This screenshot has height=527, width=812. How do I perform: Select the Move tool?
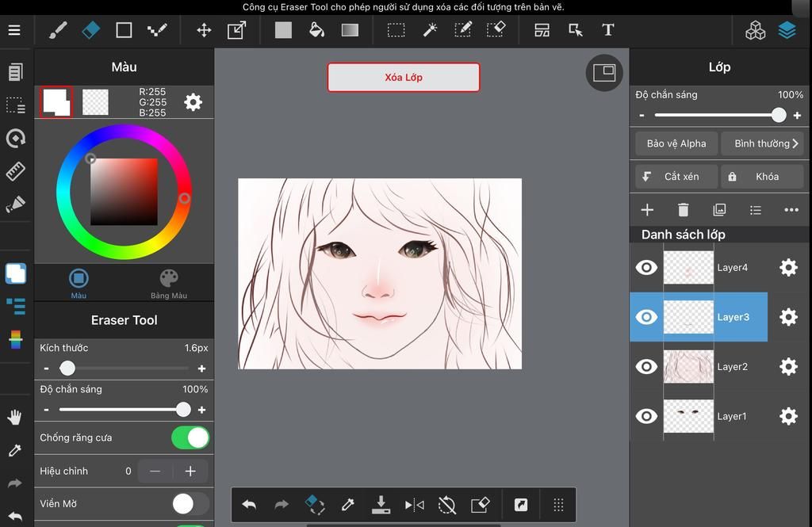pos(204,30)
